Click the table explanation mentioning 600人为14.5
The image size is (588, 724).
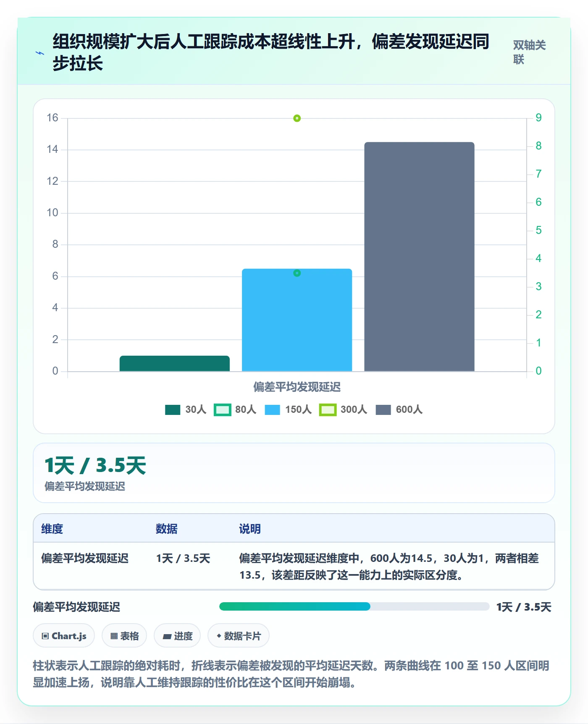click(x=389, y=567)
